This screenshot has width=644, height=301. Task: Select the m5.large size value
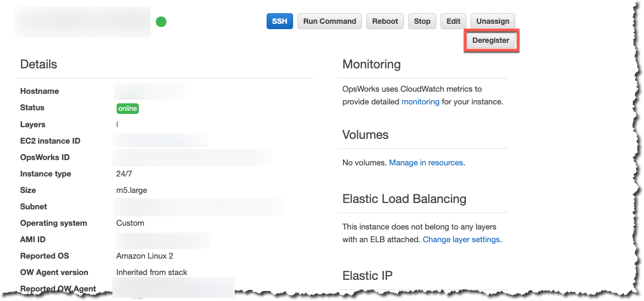click(x=133, y=190)
